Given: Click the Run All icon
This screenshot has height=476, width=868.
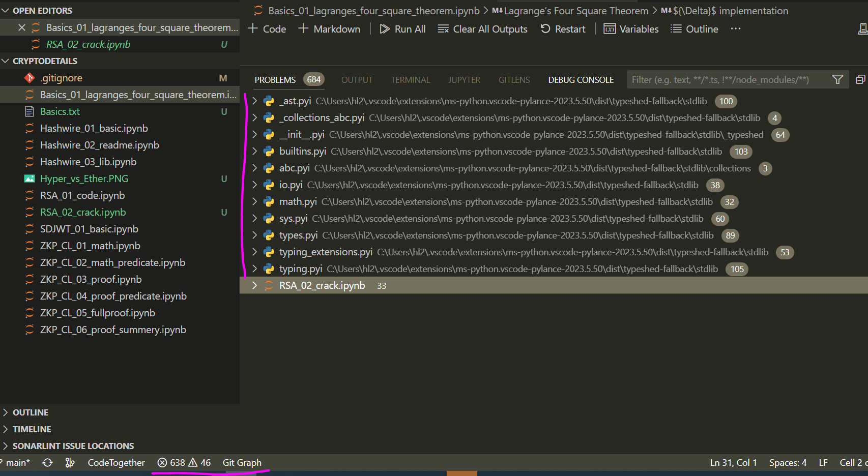Looking at the screenshot, I should 385,29.
